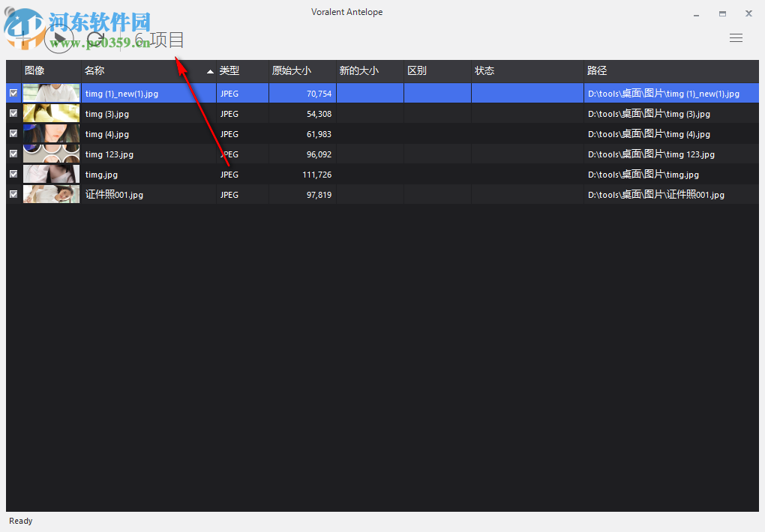
Task: Open the hamburger menu at top right
Action: (736, 38)
